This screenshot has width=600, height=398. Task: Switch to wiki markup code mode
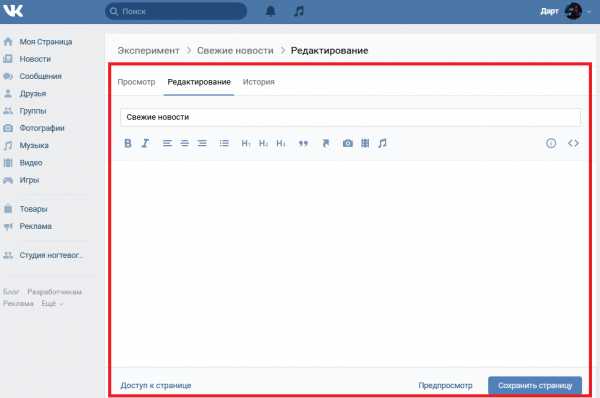573,143
